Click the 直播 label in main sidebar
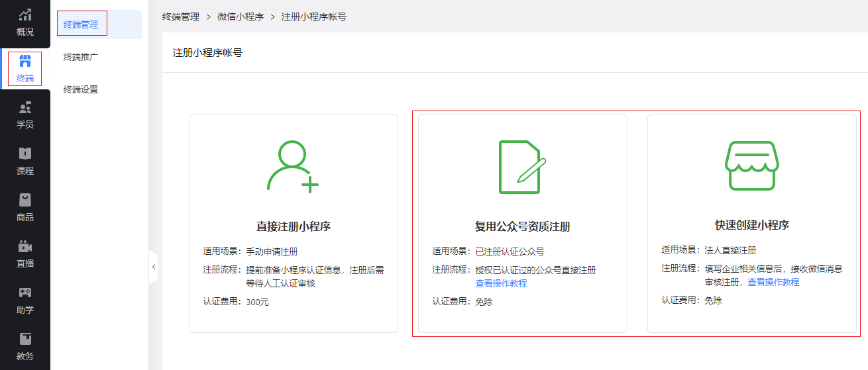This screenshot has height=370, width=868. click(25, 263)
